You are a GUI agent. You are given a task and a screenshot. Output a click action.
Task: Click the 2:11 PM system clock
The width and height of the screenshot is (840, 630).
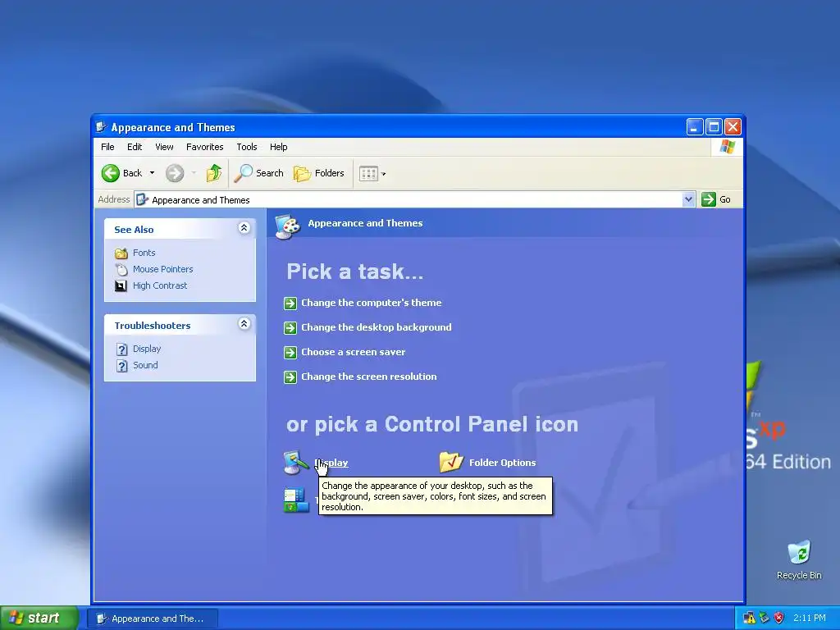(x=810, y=619)
